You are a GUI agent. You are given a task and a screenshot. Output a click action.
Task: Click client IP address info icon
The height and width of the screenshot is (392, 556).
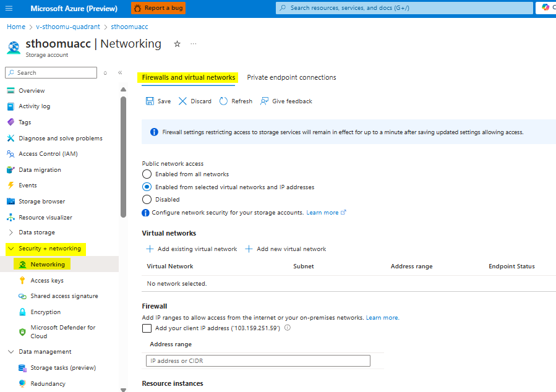coord(288,328)
